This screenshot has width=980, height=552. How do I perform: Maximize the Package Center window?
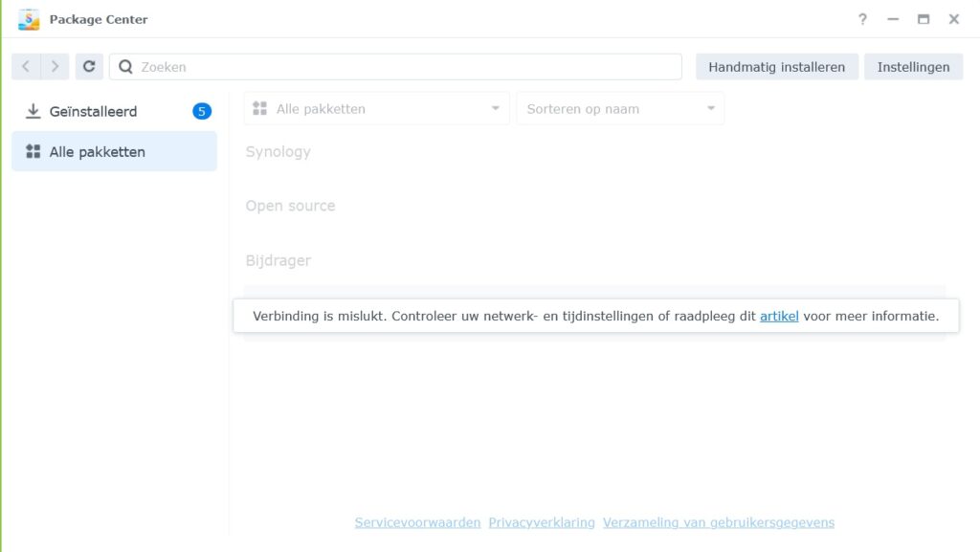[924, 19]
